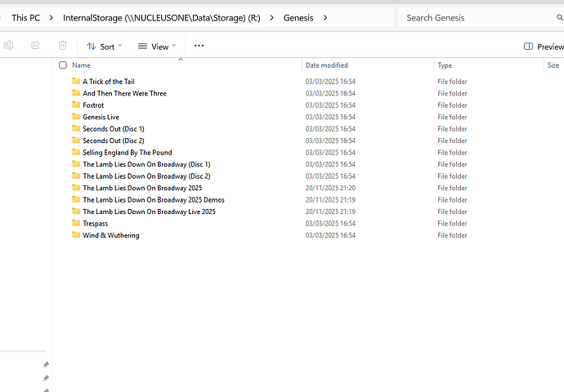Expand the chevron after Genesis in breadcrumb
Viewport: 564px width, 392px height.
(x=325, y=18)
